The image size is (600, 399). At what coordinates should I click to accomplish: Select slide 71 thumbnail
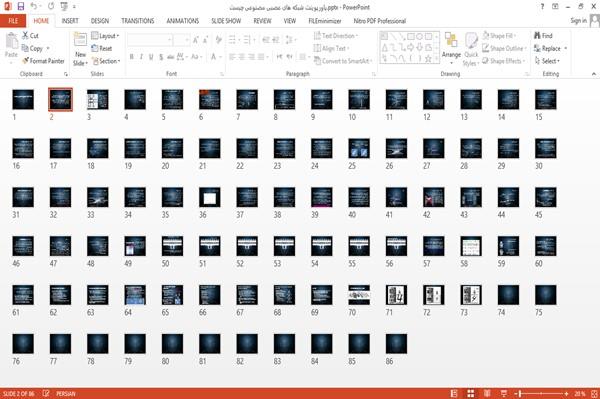point(396,295)
